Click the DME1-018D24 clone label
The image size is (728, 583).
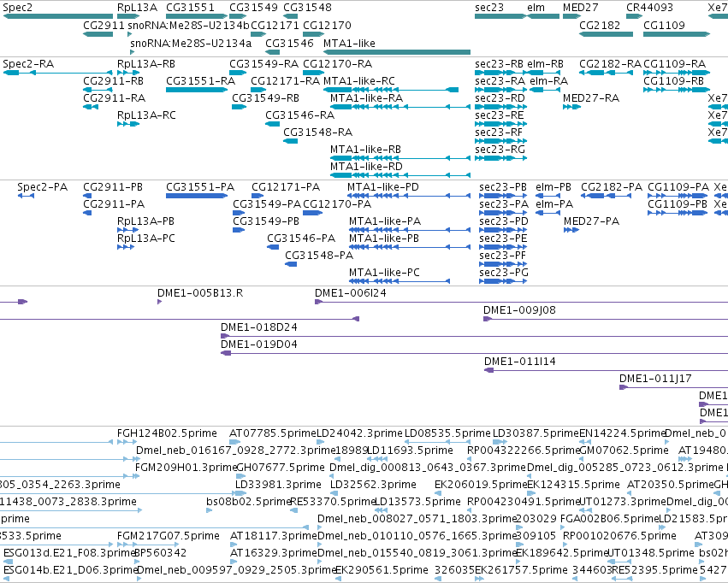(x=259, y=328)
